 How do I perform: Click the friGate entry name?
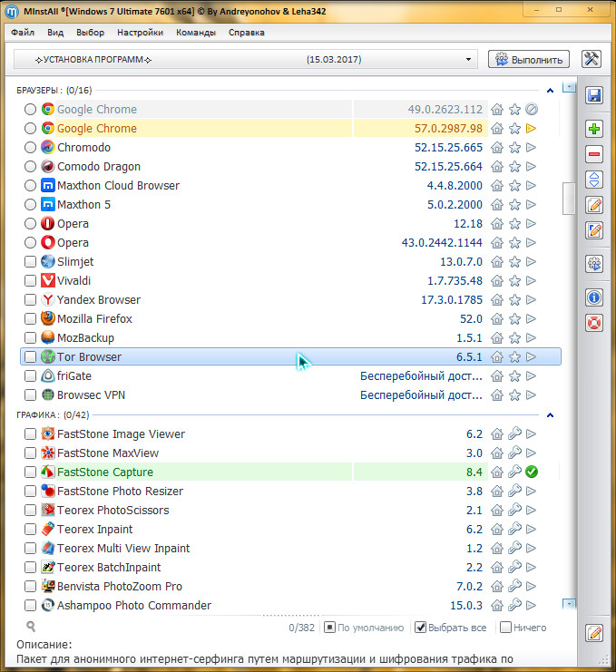pos(74,375)
